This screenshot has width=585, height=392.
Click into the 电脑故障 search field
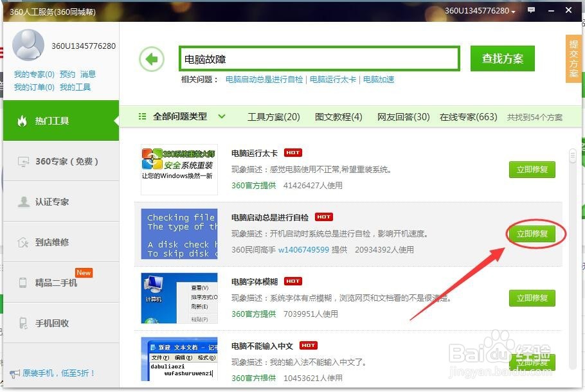coord(319,59)
